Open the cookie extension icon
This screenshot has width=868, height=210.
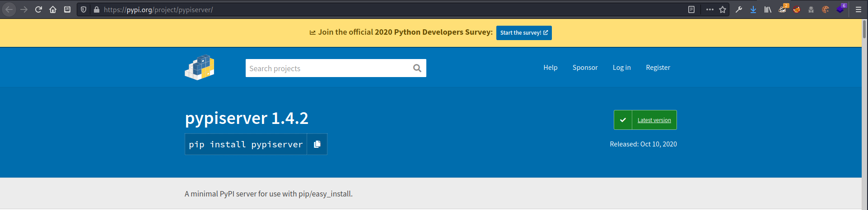826,9
